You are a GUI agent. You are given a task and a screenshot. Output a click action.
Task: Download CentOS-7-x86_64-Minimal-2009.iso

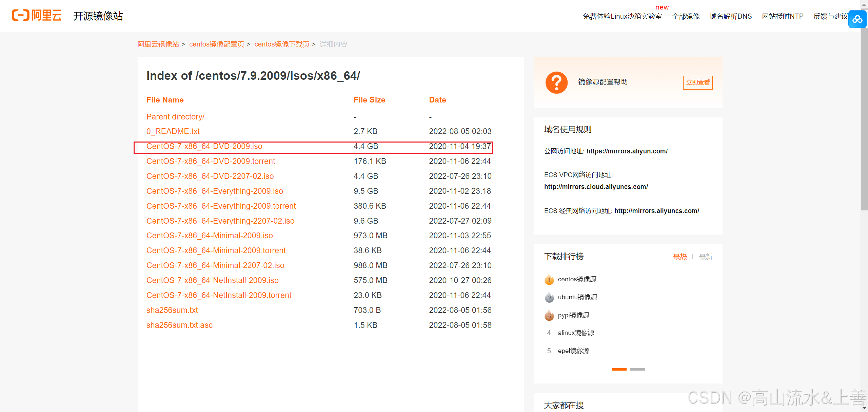209,236
